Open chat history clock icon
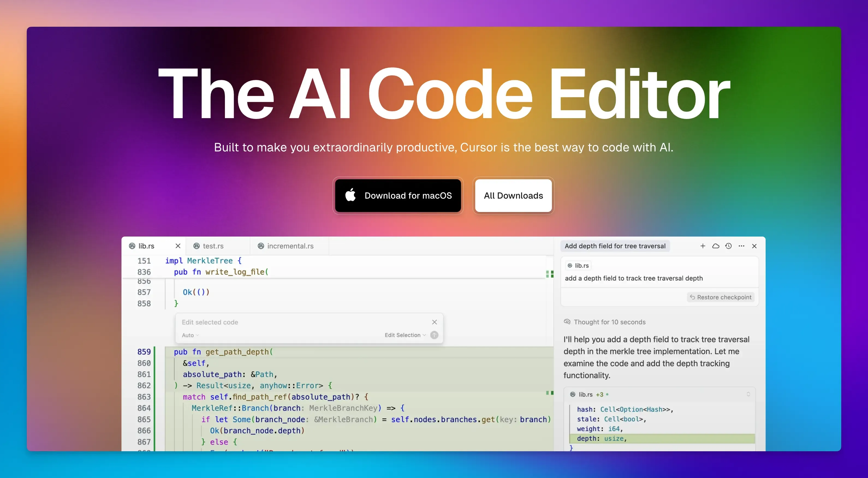 tap(729, 246)
